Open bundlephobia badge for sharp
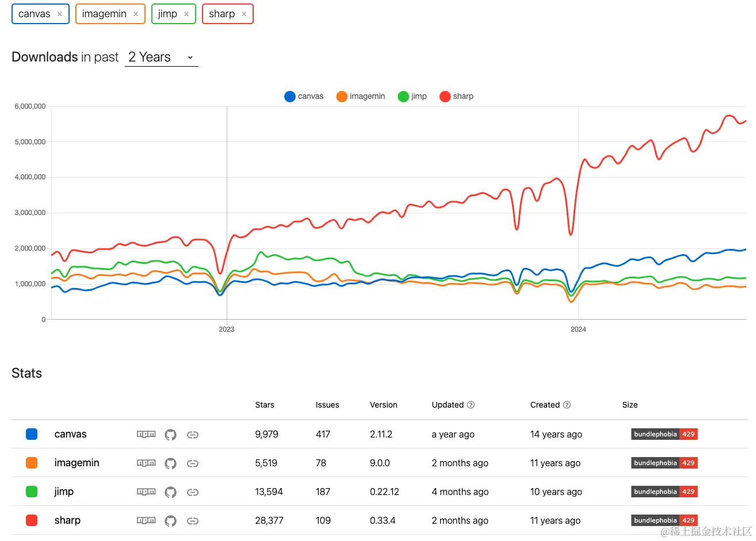 pos(665,520)
